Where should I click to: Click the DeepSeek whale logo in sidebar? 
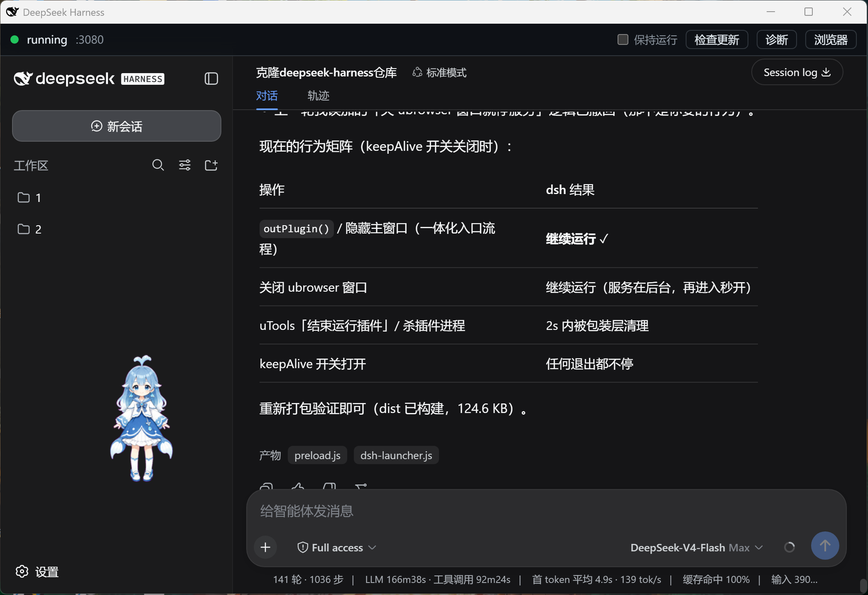coord(23,79)
